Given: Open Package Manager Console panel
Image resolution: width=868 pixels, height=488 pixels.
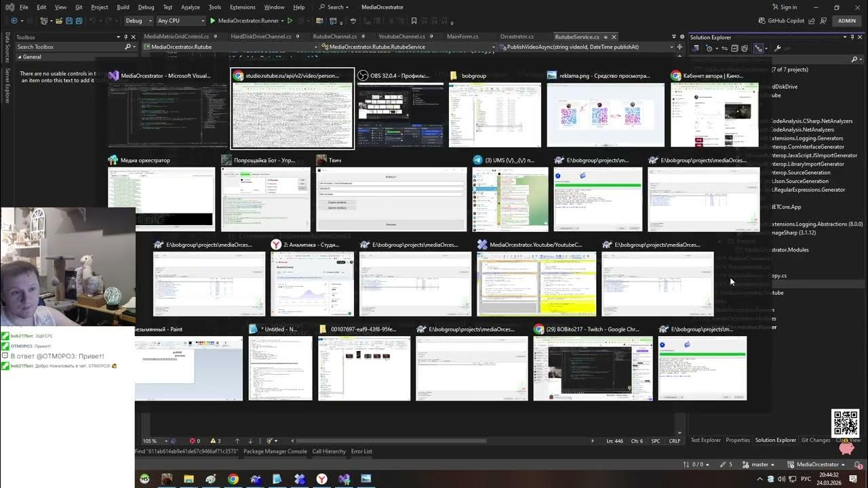Looking at the screenshot, I should 275,451.
